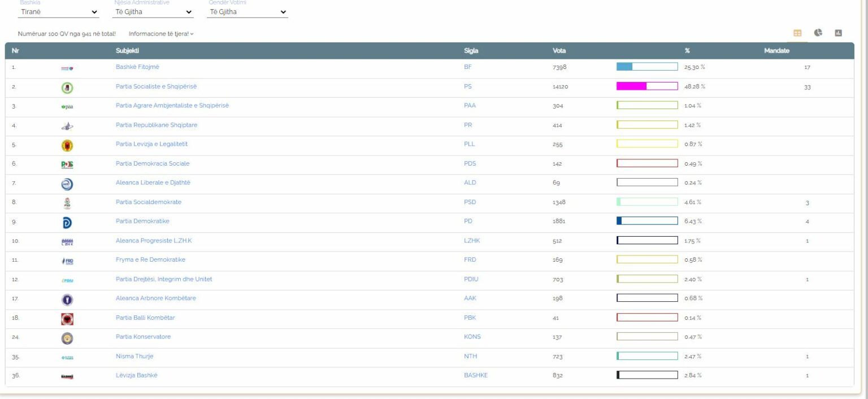Open Partia Demokracia Sociale link
Viewport: 868px width, 399px height.
click(x=153, y=163)
